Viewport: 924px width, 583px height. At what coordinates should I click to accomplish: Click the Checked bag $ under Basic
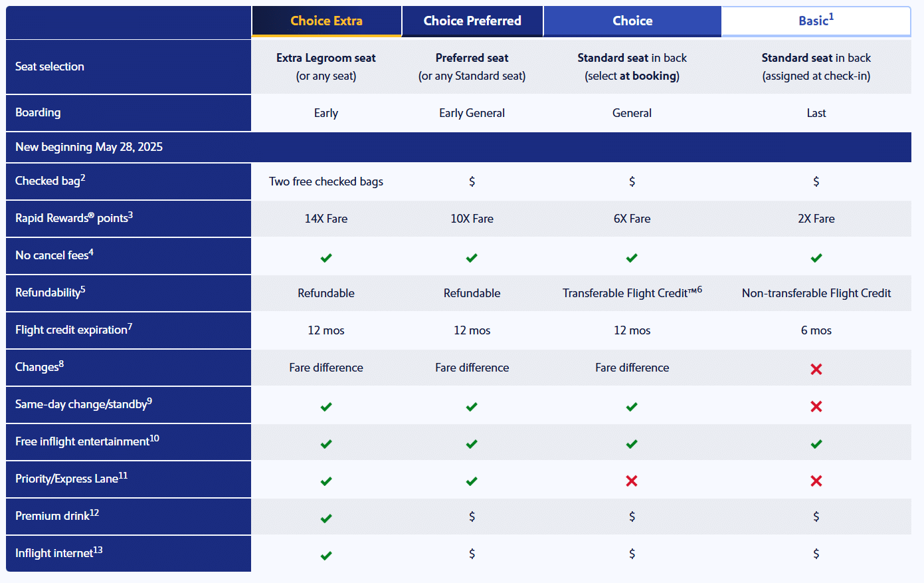[816, 181]
